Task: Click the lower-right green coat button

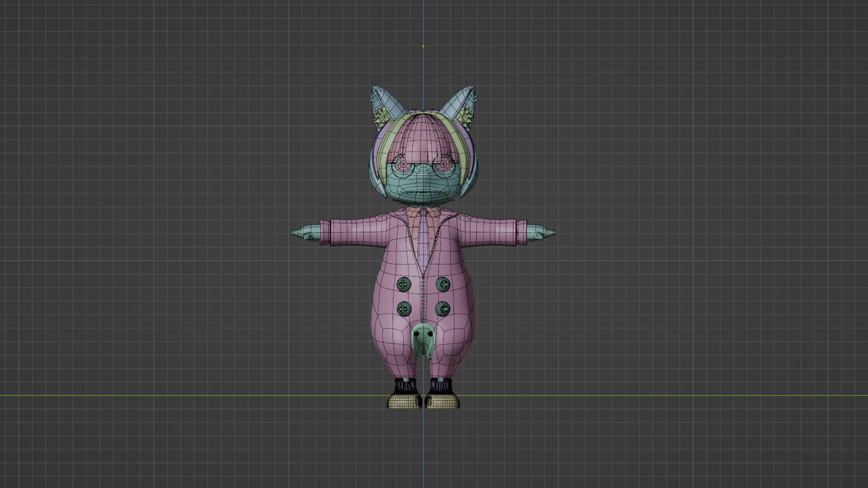Action: point(443,309)
